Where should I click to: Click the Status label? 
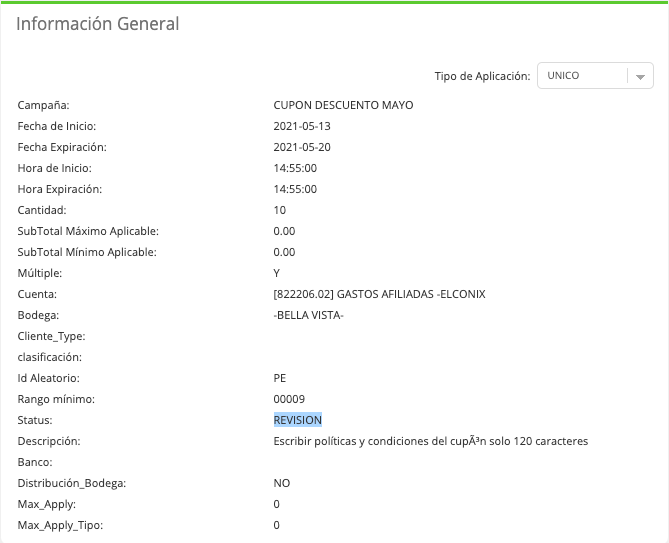(x=35, y=420)
